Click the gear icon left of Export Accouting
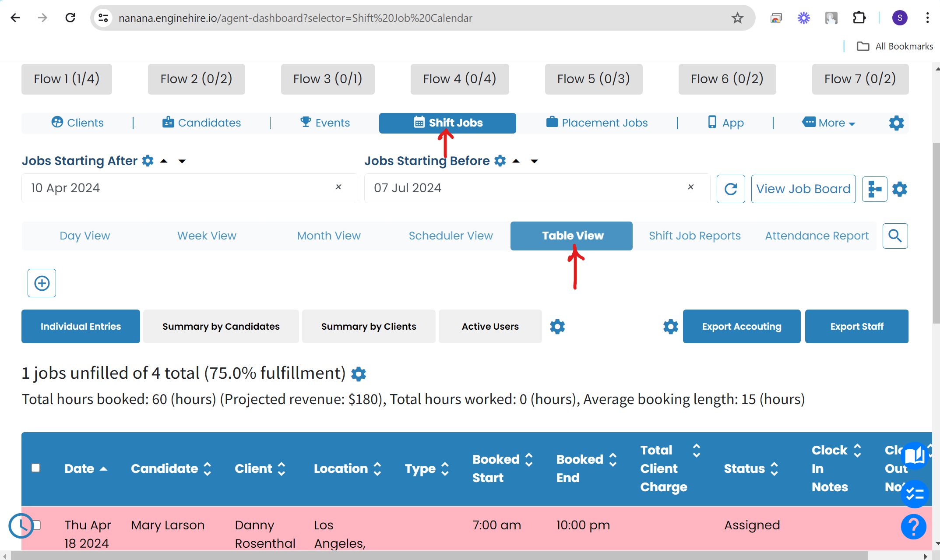The image size is (940, 560). pos(670,327)
